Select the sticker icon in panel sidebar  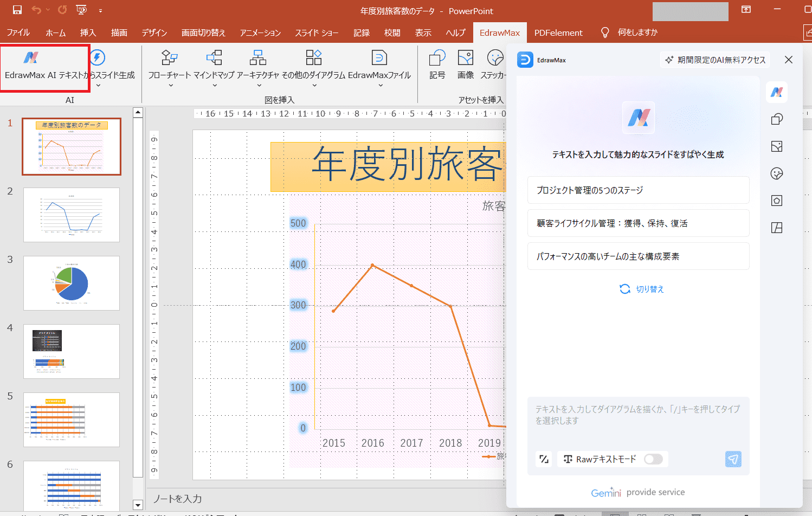[777, 173]
